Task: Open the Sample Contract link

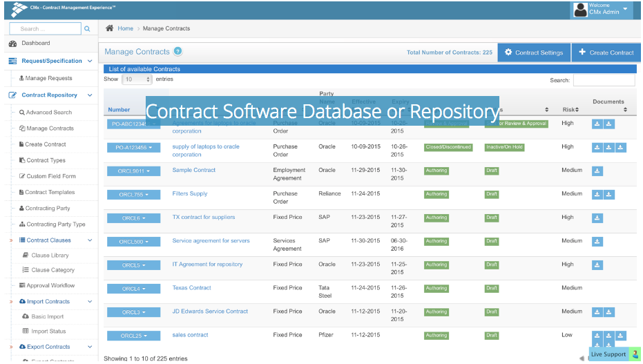Action: tap(193, 170)
